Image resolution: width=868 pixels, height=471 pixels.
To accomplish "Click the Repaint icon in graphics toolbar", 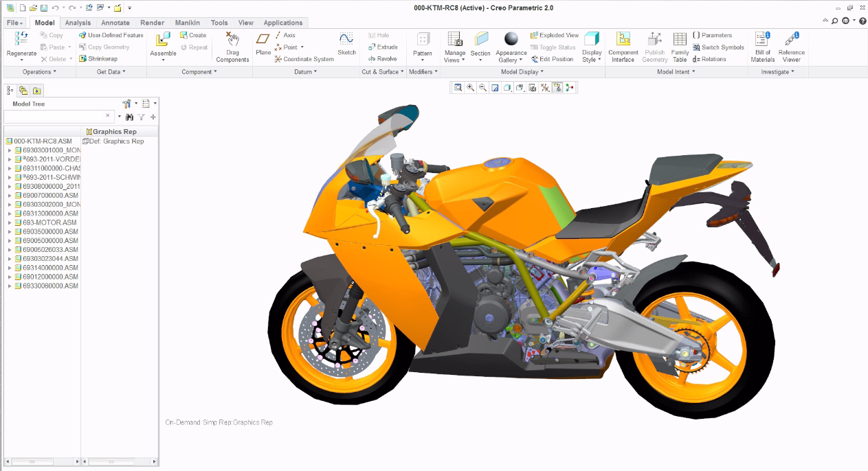I will 495,87.
